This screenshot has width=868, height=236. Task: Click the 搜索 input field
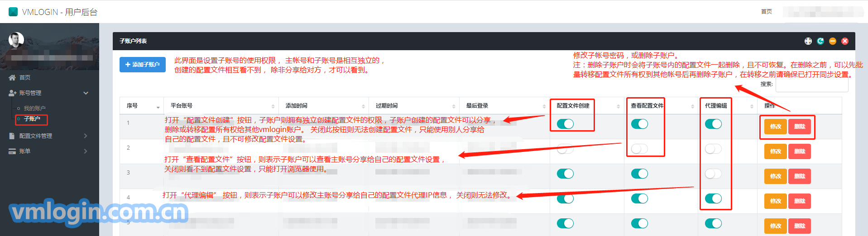tap(812, 85)
